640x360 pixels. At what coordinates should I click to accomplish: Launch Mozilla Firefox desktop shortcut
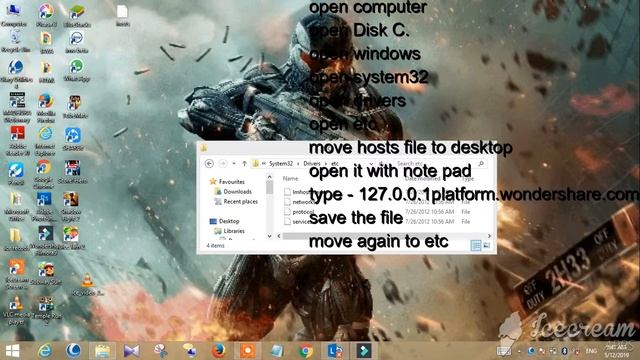[x=46, y=108]
